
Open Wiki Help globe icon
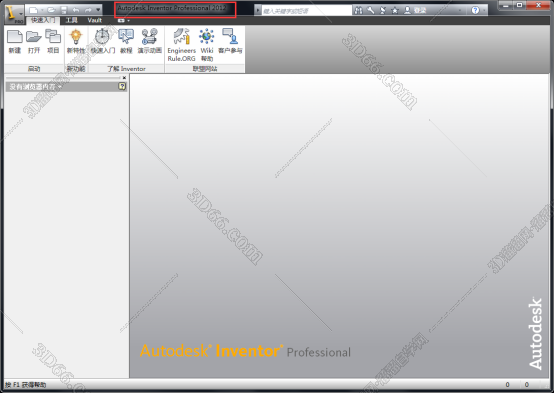(x=207, y=45)
